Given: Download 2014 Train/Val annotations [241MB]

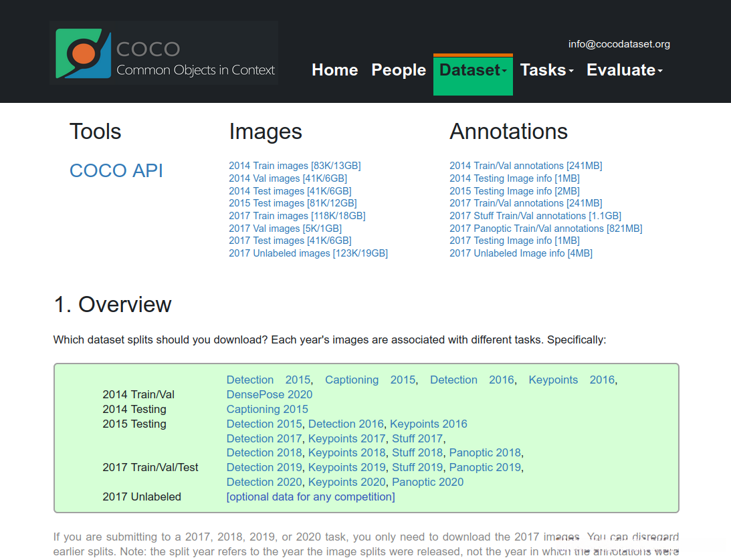Looking at the screenshot, I should 526,165.
